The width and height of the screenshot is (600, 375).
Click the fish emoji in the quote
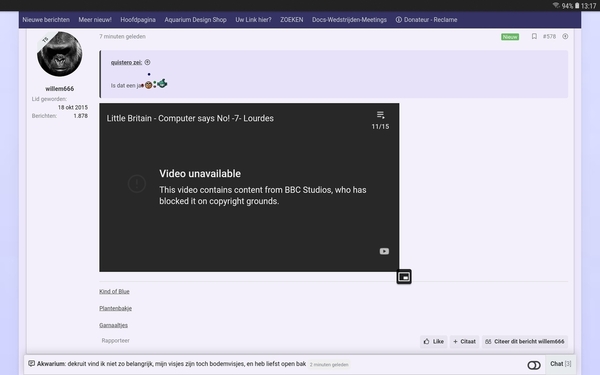coord(162,83)
